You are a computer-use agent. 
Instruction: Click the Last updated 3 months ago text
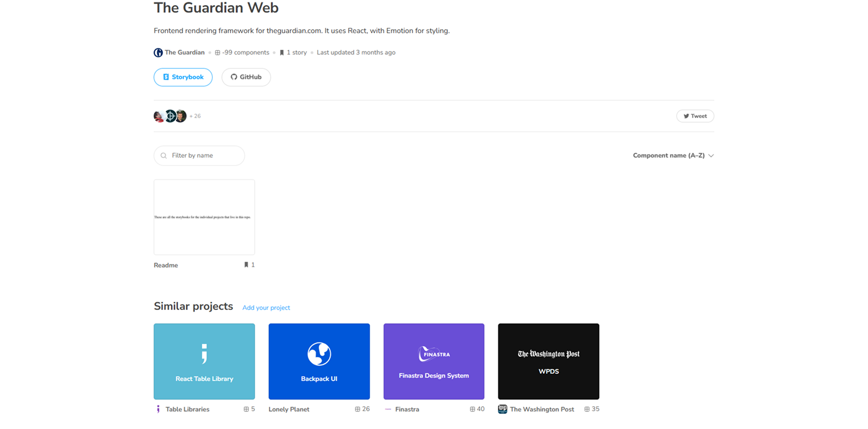coord(356,52)
